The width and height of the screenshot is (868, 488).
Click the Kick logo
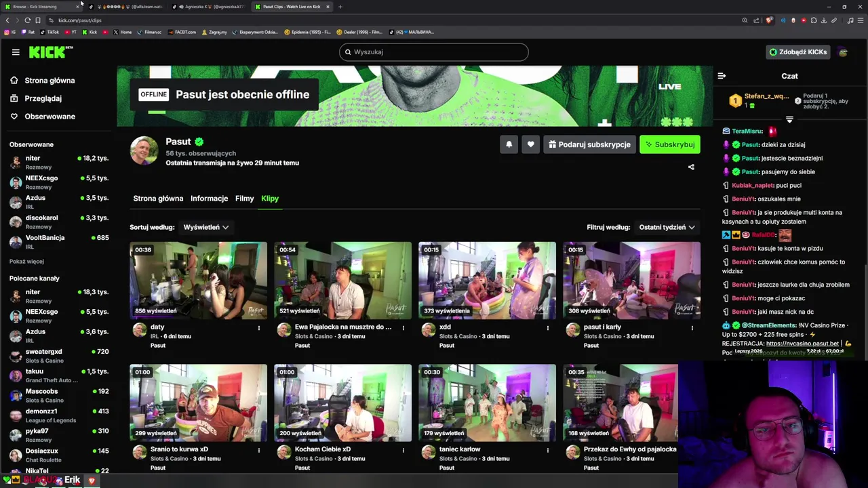point(51,52)
